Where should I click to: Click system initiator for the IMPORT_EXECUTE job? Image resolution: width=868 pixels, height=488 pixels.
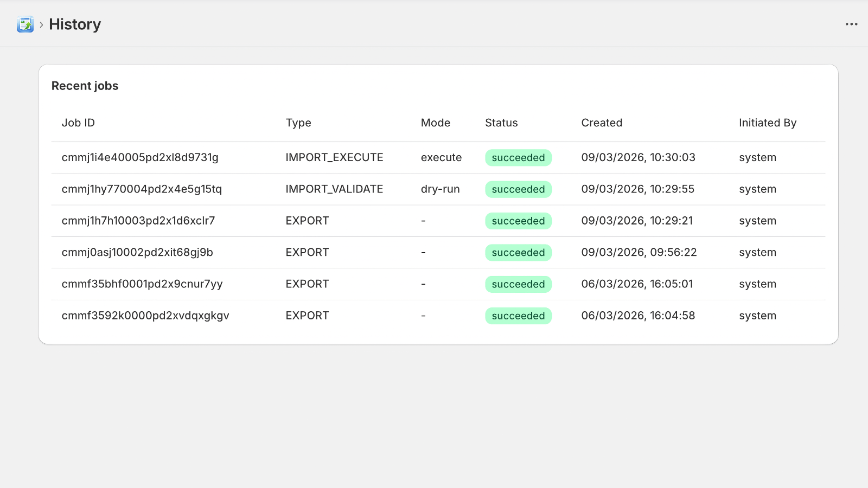click(x=757, y=158)
